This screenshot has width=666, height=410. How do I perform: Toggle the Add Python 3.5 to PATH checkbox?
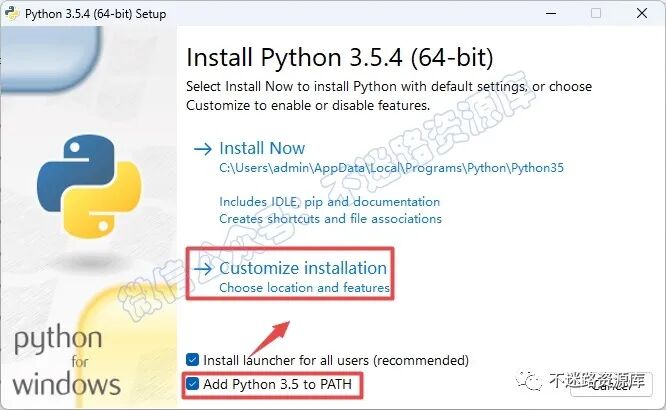(x=192, y=384)
